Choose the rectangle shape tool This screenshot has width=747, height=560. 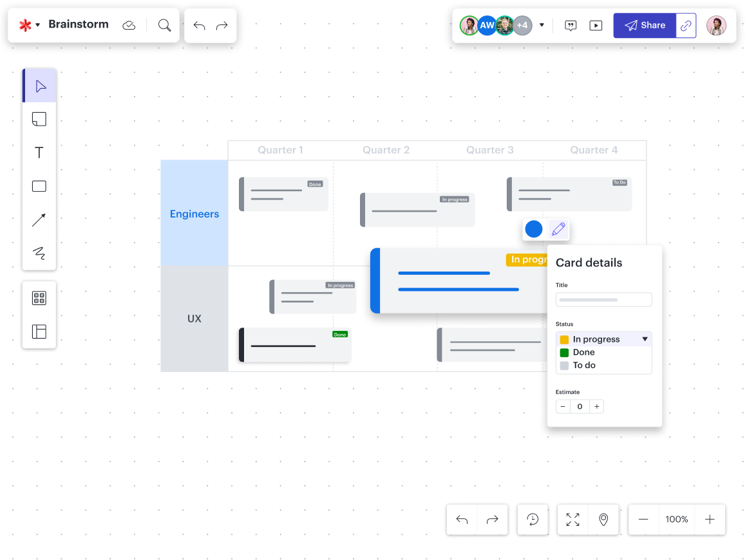coord(39,187)
